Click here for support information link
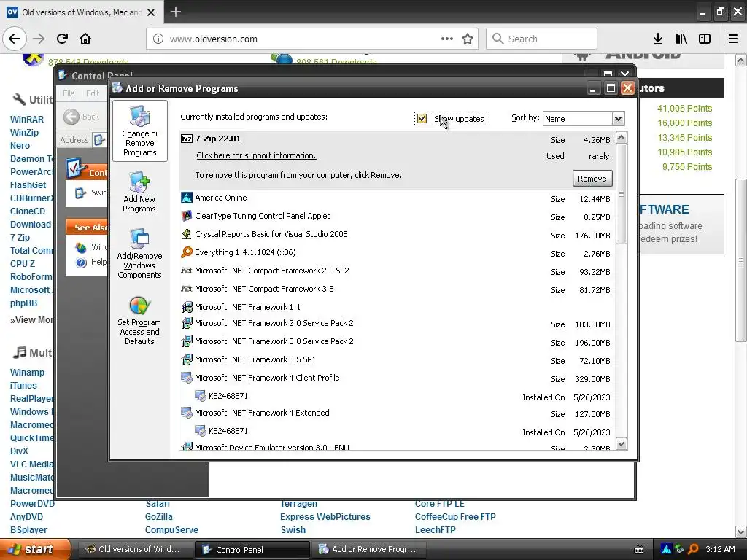 tap(256, 155)
